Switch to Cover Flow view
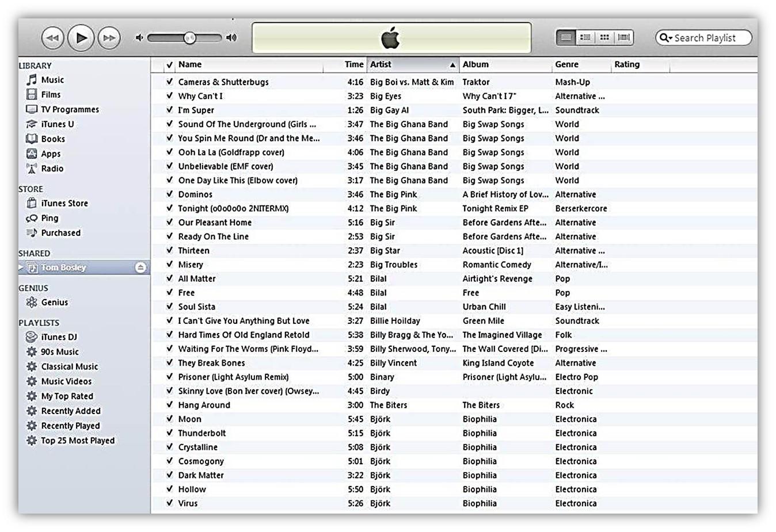Image resolution: width=776 pixels, height=532 pixels. point(623,37)
